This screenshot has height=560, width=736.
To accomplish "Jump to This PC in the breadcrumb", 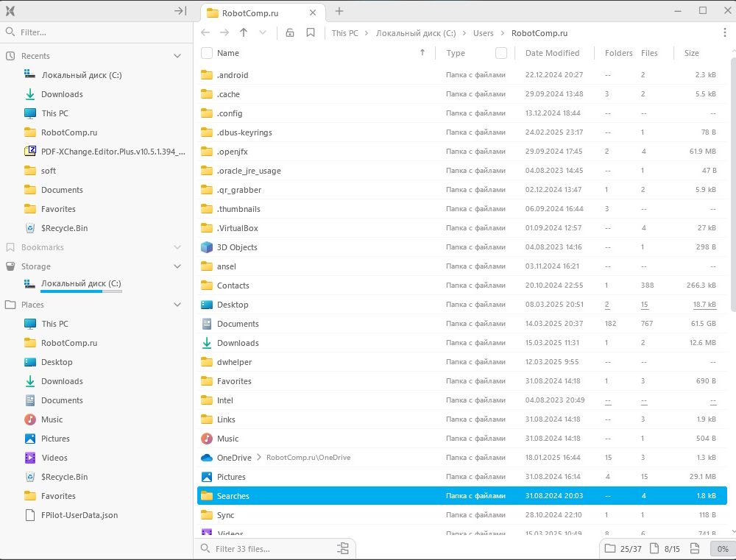I will pos(344,33).
